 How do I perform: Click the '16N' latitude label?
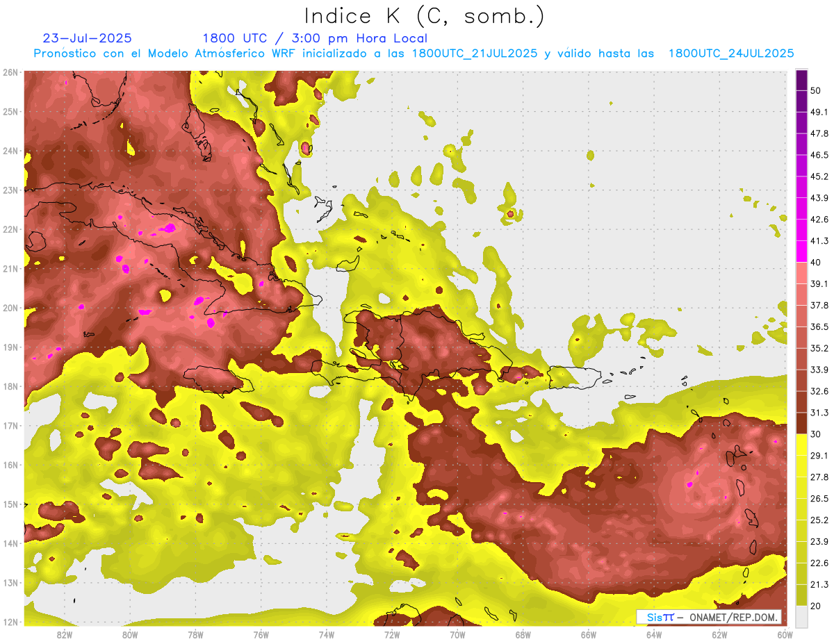(x=10, y=465)
